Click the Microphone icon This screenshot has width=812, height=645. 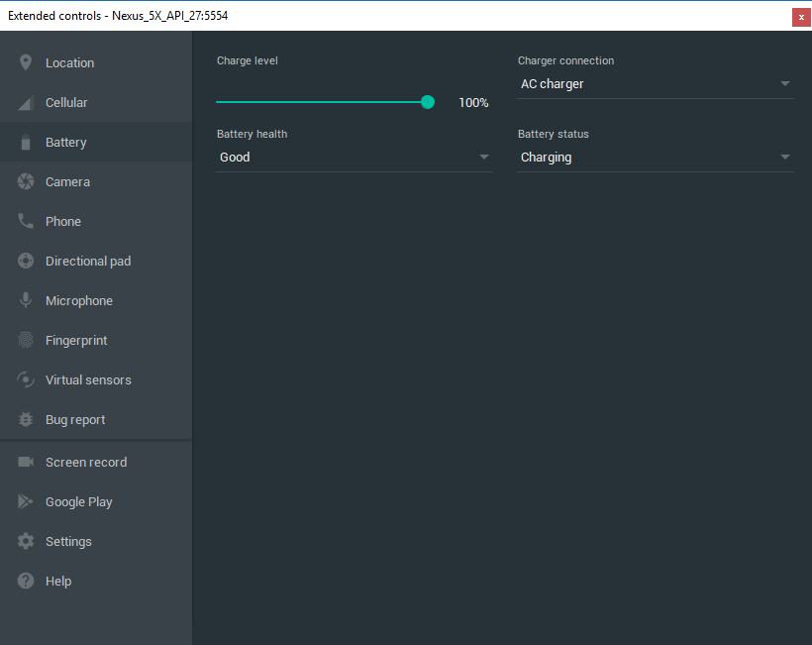[x=26, y=300]
